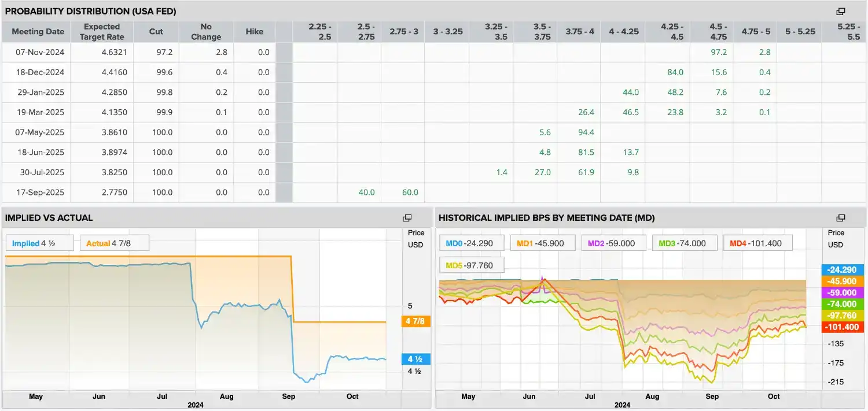Click the blue -24.290 axis tag

point(841,270)
